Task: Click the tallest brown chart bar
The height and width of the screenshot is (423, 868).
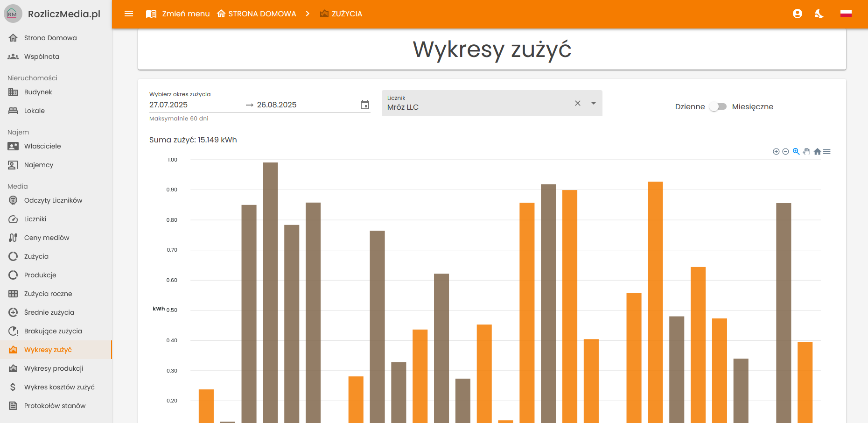Action: (x=270, y=289)
